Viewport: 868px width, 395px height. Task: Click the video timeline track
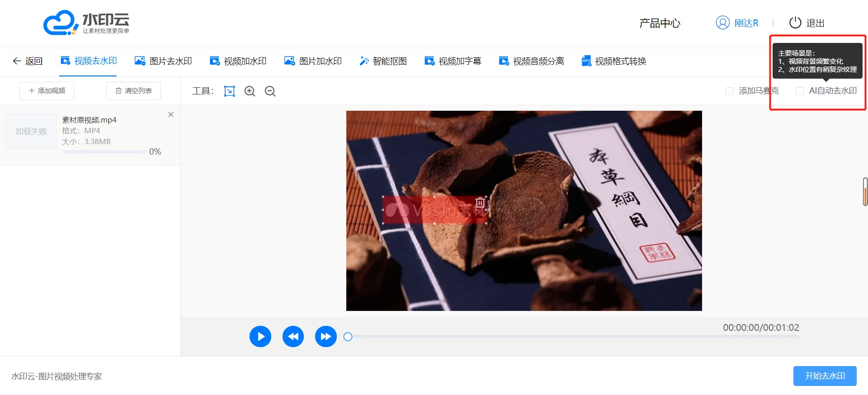pos(573,337)
